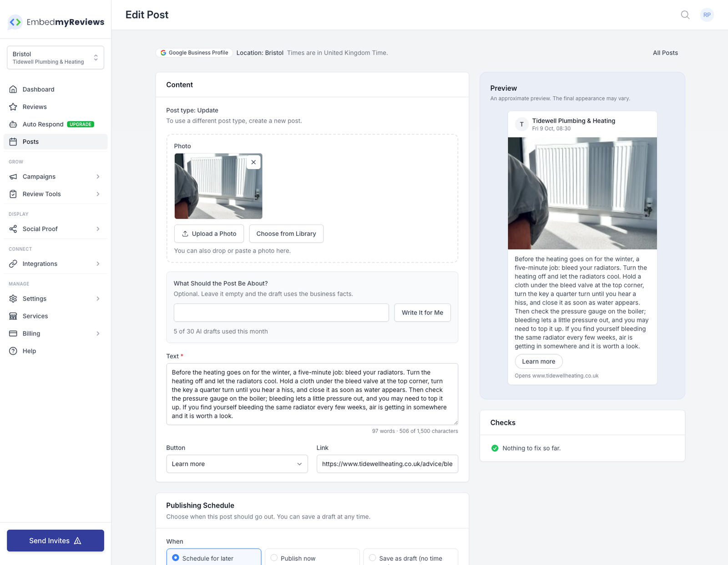Click the green UPGRADE badge
This screenshot has width=728, height=565.
(x=81, y=124)
